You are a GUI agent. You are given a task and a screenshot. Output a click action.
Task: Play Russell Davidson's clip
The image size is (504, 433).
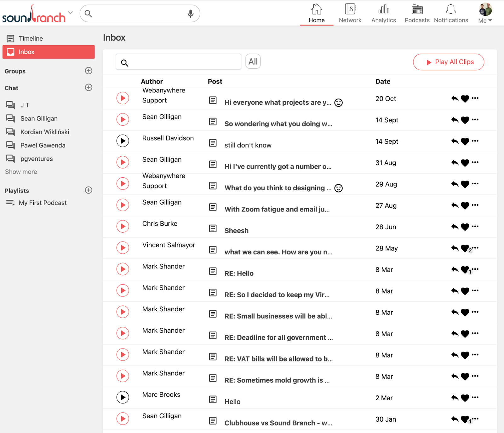(123, 141)
